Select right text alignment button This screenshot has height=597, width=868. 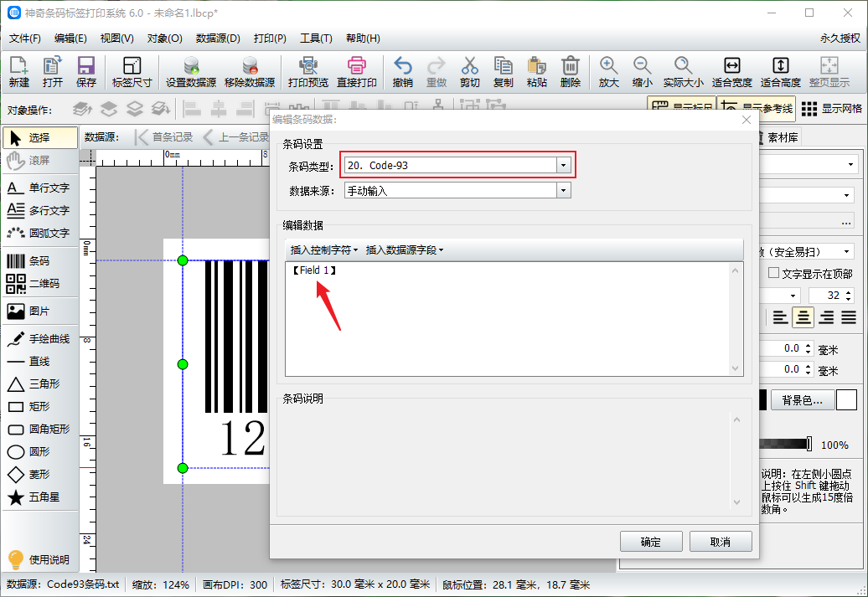tap(826, 317)
